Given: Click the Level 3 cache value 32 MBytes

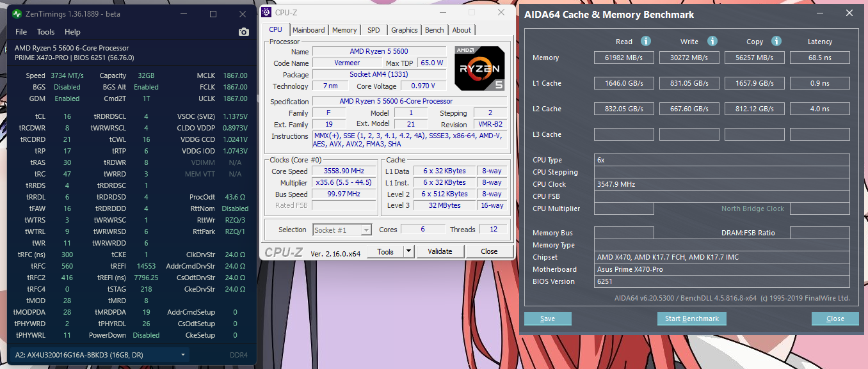Looking at the screenshot, I should (x=445, y=206).
